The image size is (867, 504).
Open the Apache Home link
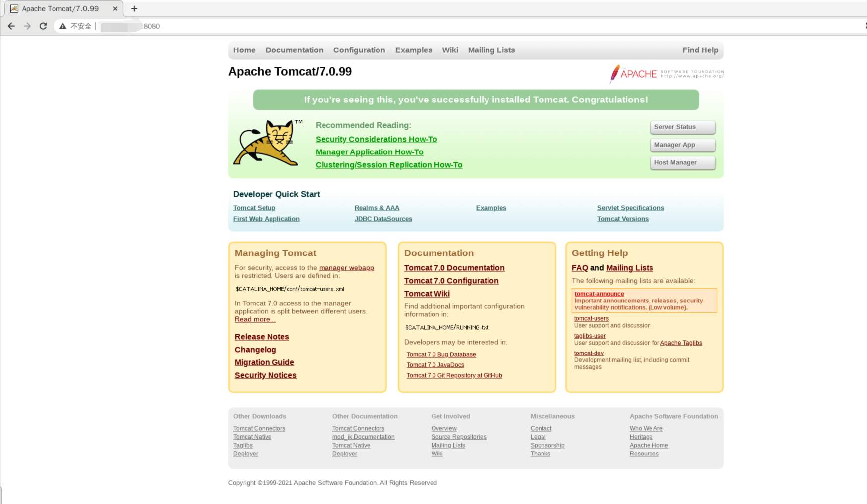(x=649, y=445)
